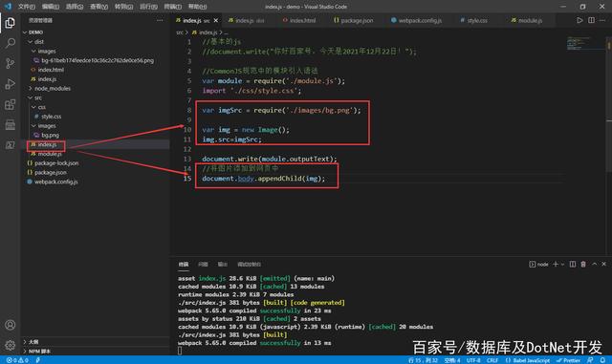The width and height of the screenshot is (612, 364).
Task: Select the Debug Console tab in bottom panel
Action: click(x=249, y=265)
